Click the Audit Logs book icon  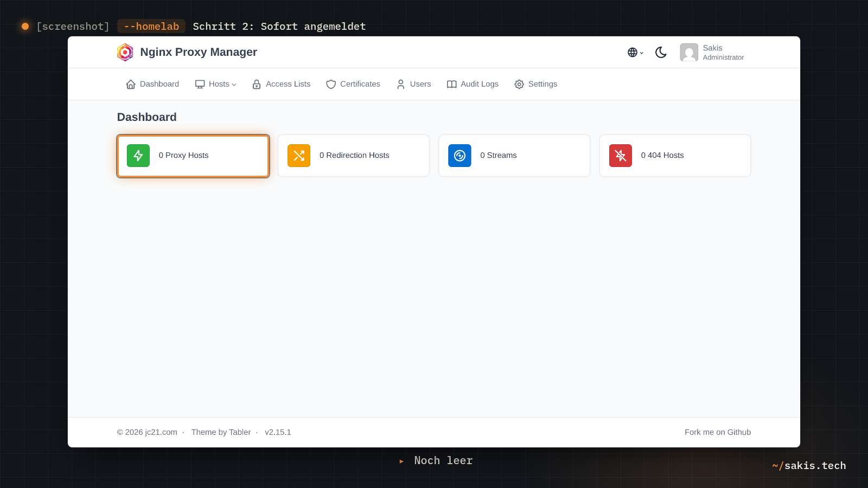(451, 84)
